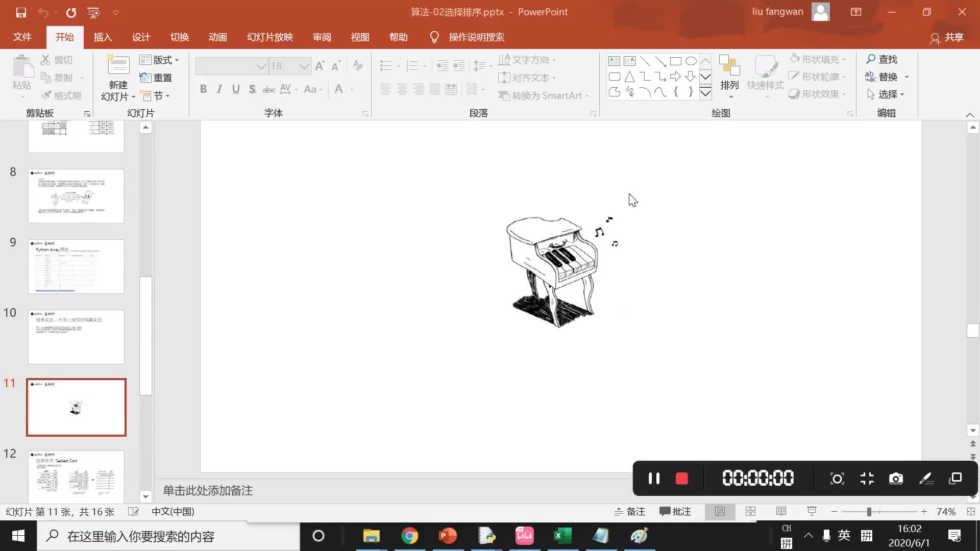The height and width of the screenshot is (551, 980).
Task: Pause the screen recording
Action: click(x=654, y=479)
